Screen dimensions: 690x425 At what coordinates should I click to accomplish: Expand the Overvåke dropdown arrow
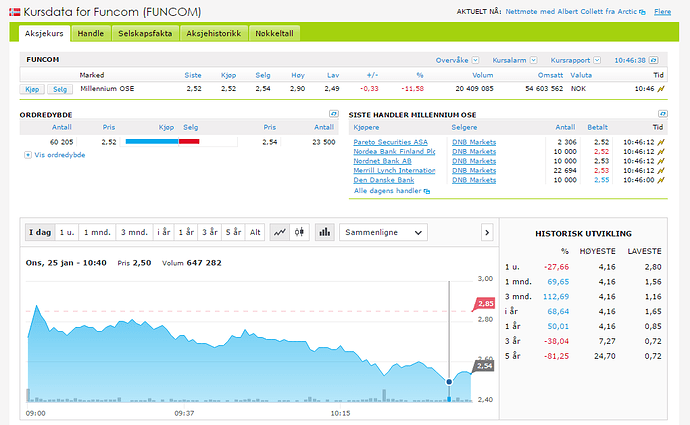[475, 60]
